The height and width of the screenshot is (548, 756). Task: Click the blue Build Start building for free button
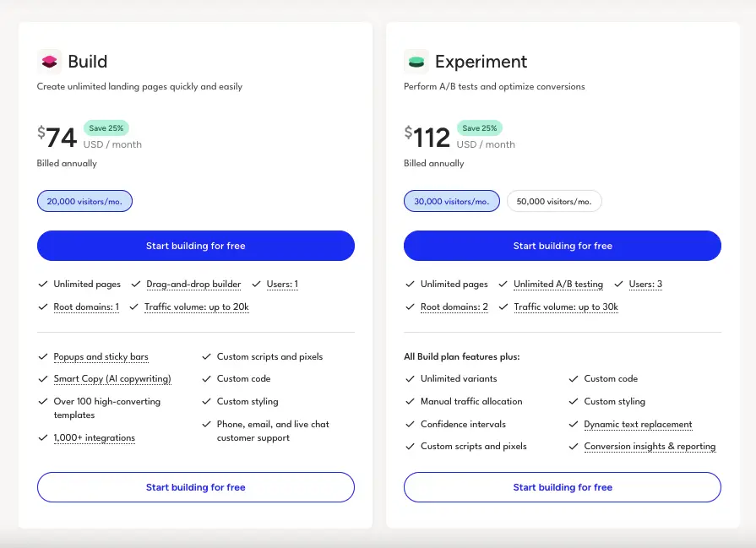pos(196,246)
